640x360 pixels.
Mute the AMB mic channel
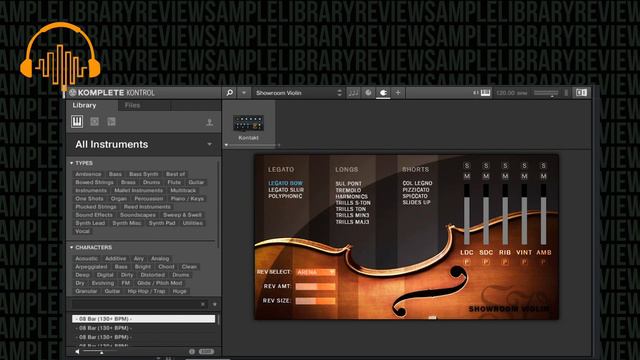point(543,176)
